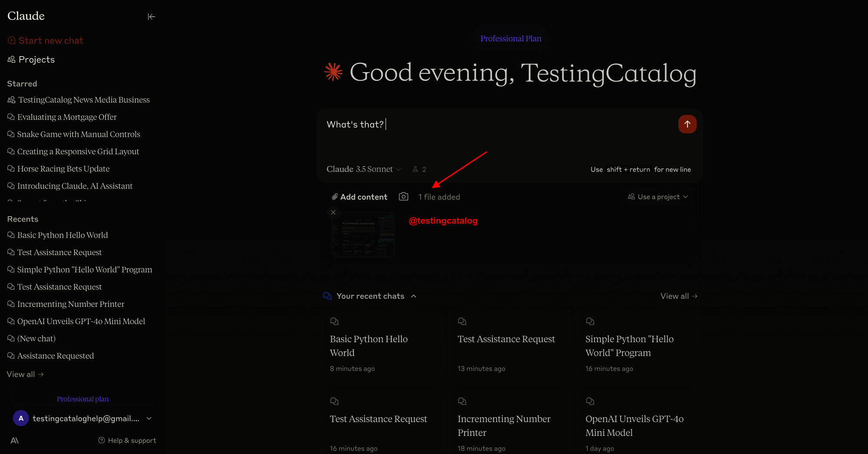Collapse the Your recent chats section
The width and height of the screenshot is (868, 454).
click(414, 296)
